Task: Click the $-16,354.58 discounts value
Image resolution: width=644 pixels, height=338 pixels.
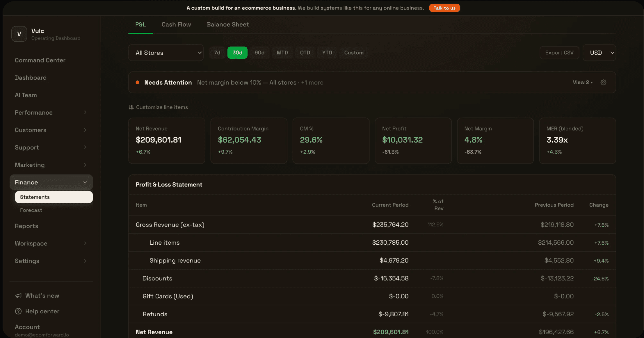Action: 391,278
